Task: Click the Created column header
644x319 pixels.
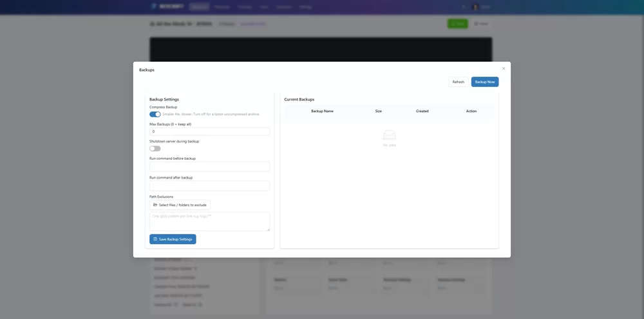Action: pyautogui.click(x=422, y=111)
